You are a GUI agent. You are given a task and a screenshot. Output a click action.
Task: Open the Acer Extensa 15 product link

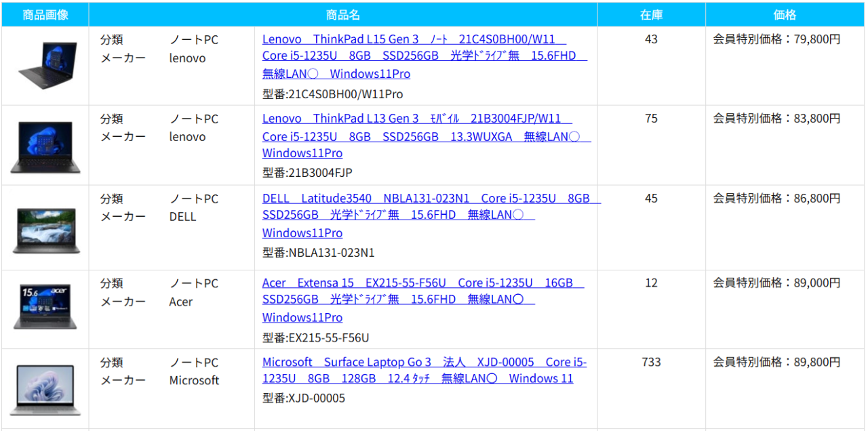(423, 300)
